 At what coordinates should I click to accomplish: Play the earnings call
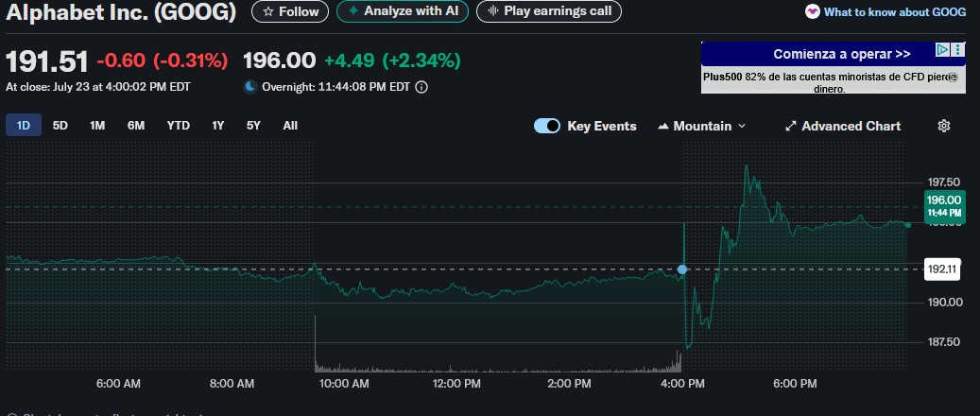point(549,11)
